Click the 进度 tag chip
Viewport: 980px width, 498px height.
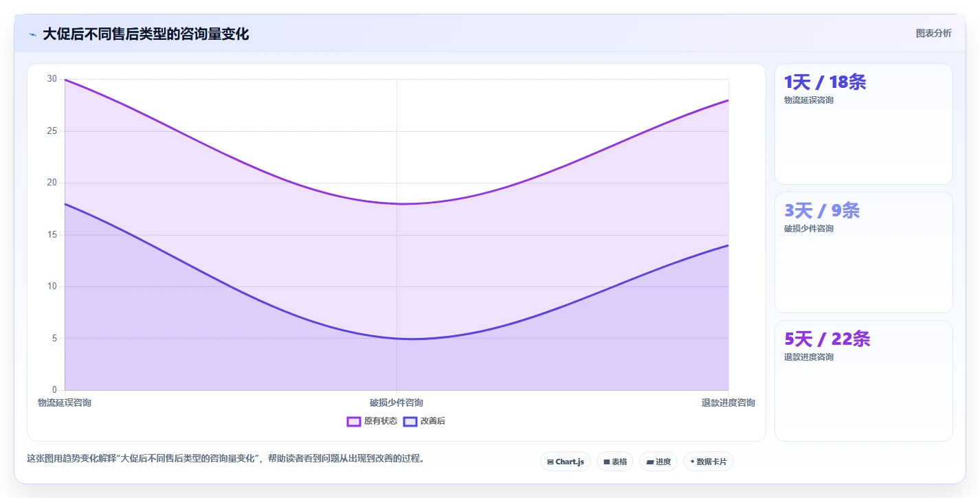(658, 462)
